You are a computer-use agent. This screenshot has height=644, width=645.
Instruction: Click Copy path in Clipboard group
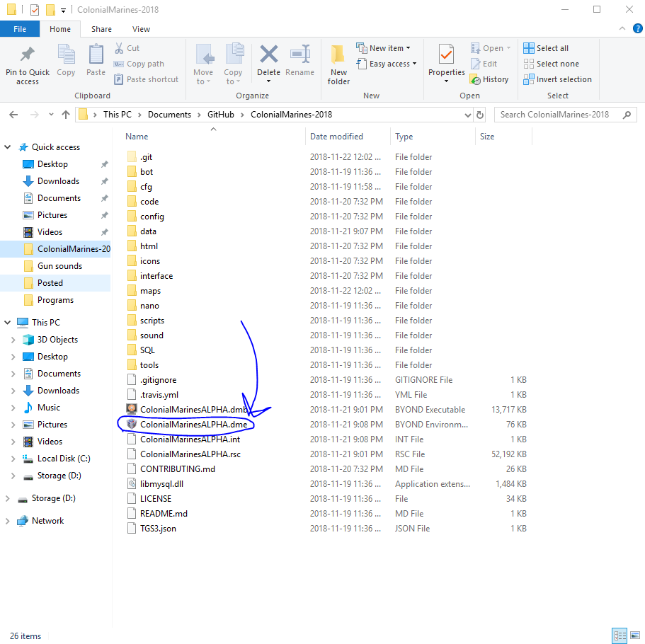coord(139,64)
